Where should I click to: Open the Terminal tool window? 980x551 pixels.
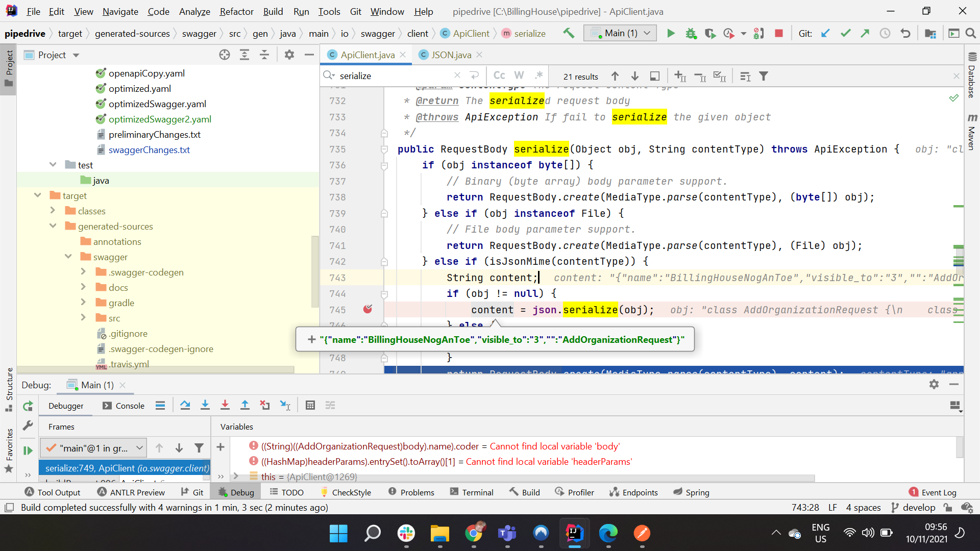(472, 492)
